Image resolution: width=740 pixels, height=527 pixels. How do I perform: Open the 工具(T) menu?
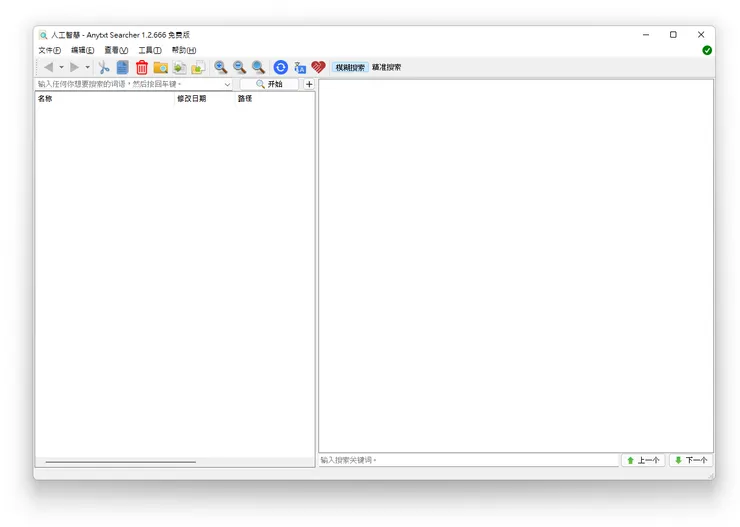point(150,50)
